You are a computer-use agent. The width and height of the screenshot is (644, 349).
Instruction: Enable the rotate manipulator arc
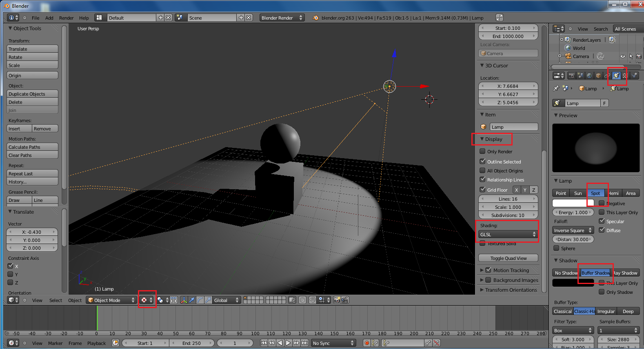(x=200, y=300)
